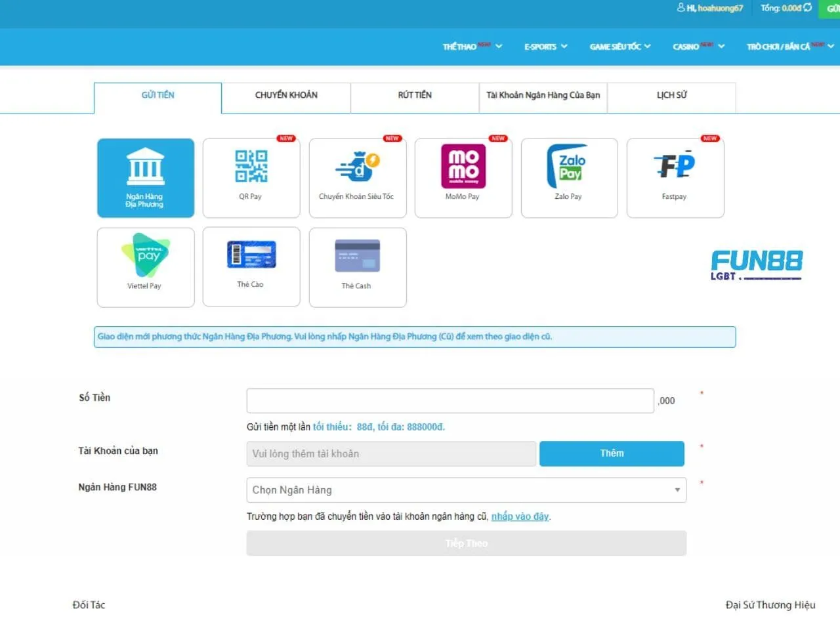Image resolution: width=840 pixels, height=630 pixels.
Task: Choose the QR Pay payment option
Action: pyautogui.click(x=251, y=178)
